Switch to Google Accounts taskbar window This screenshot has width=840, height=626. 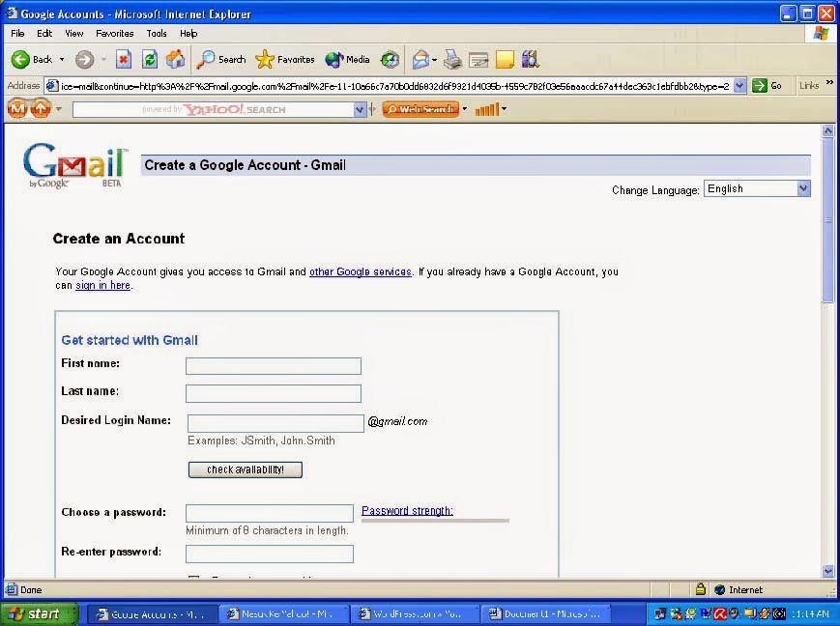point(153,614)
